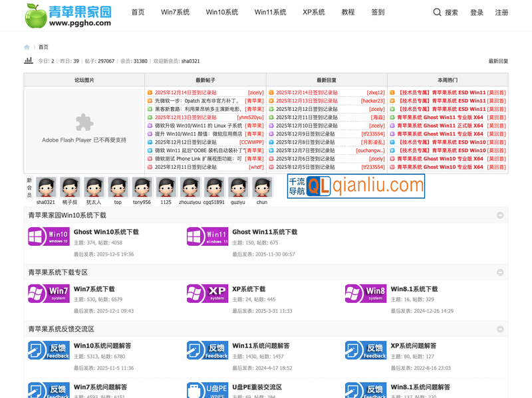Click the home breadcrumb icon
This screenshot has height=398, width=532.
(27, 47)
